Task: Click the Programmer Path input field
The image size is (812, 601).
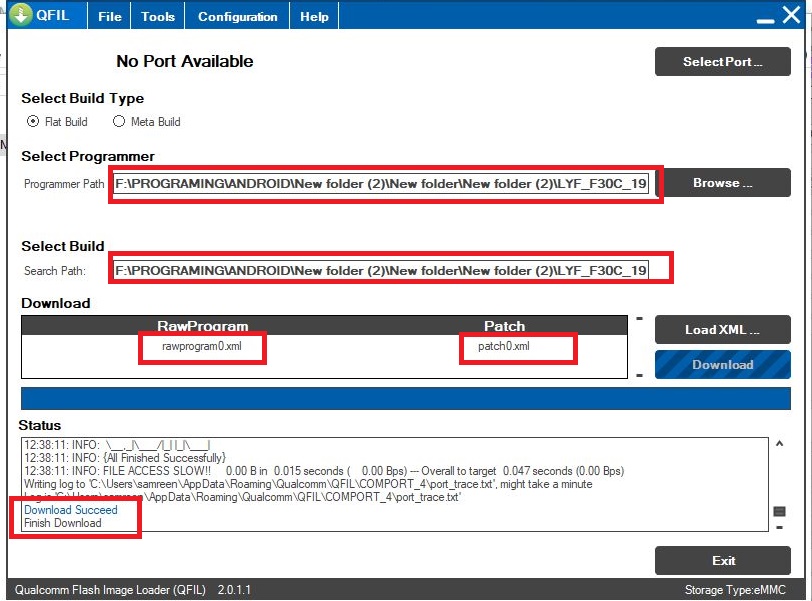Action: (x=381, y=184)
